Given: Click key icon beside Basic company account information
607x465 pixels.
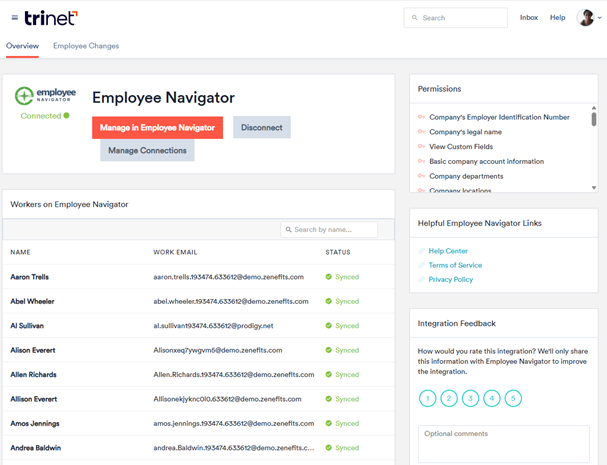Looking at the screenshot, I should click(422, 161).
